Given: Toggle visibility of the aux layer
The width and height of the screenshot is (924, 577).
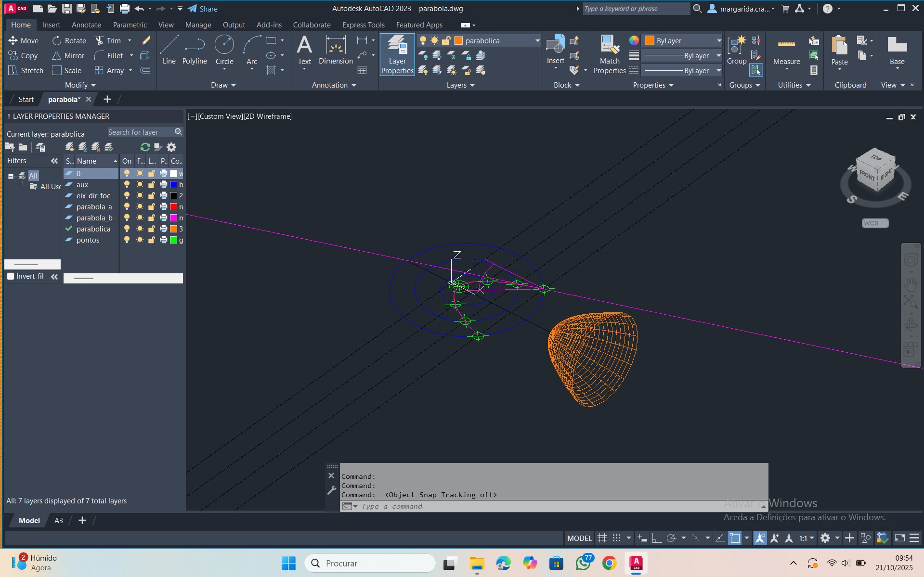Looking at the screenshot, I should click(127, 185).
